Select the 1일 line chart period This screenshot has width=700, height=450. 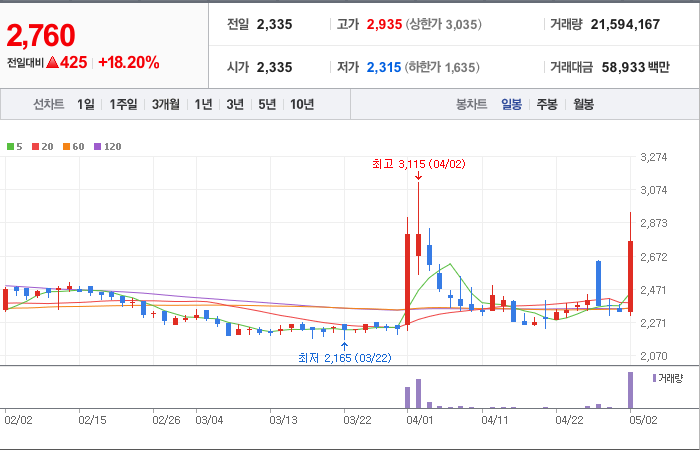(86, 104)
